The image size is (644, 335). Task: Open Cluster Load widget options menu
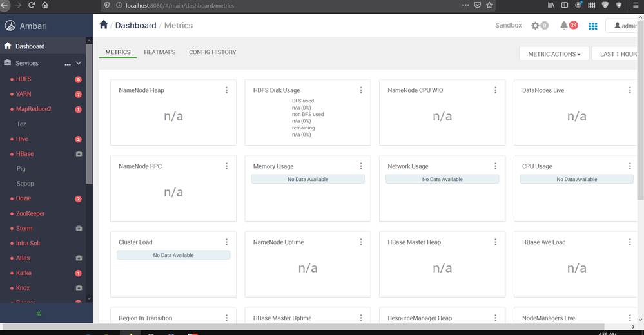226,242
